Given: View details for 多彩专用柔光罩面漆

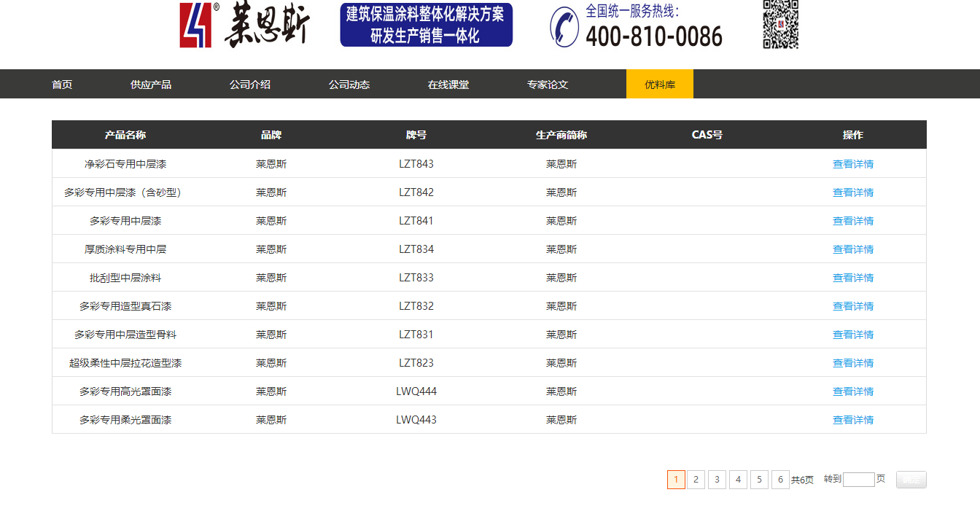Looking at the screenshot, I should click(853, 420).
